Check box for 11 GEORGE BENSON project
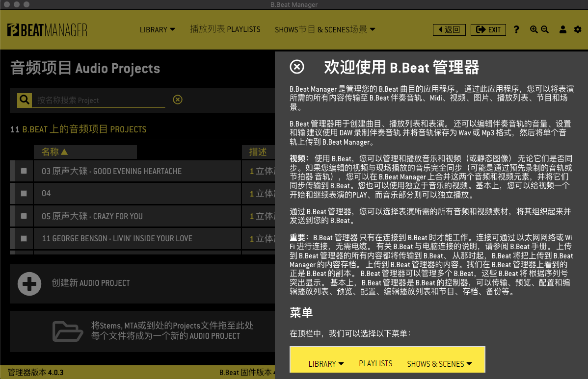 [x=24, y=239]
